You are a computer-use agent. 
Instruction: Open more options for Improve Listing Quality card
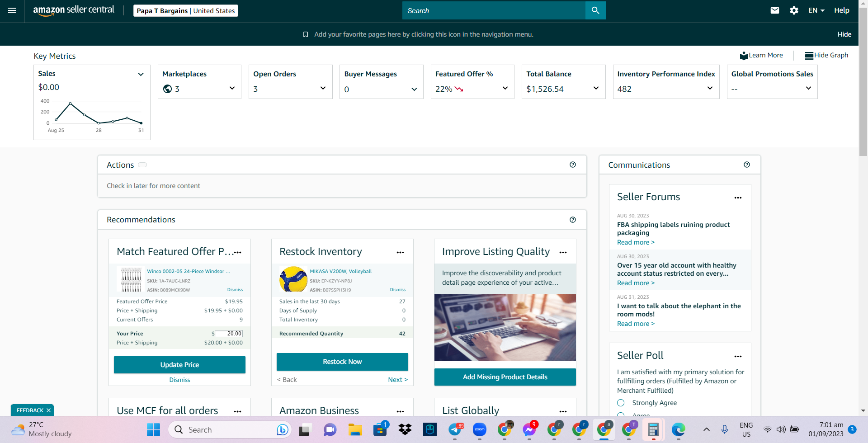[x=563, y=252]
